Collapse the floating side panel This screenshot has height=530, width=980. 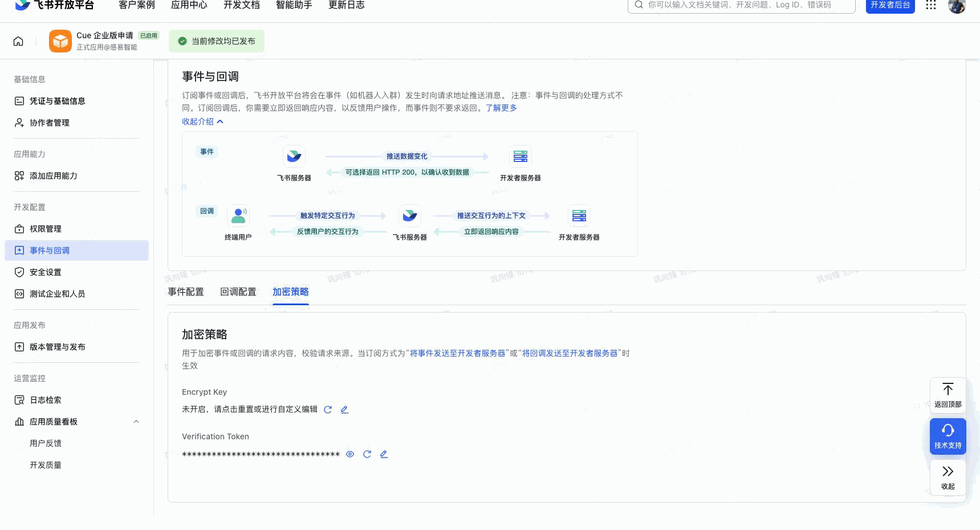[948, 478]
